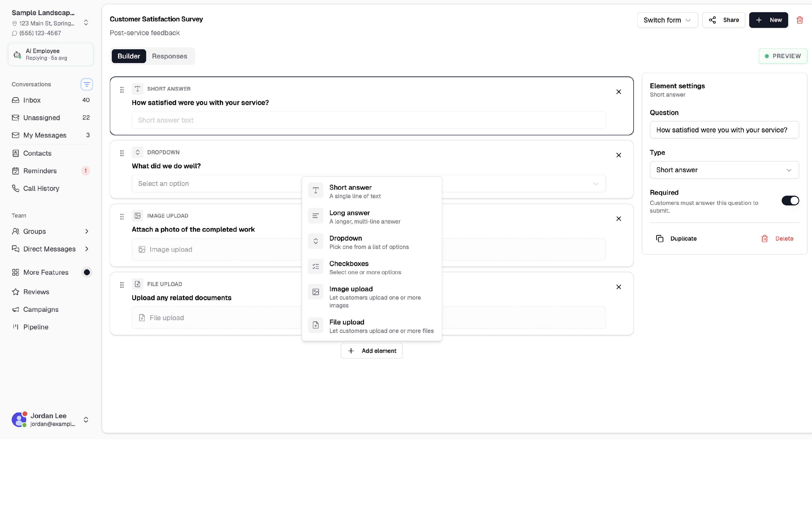This screenshot has height=508, width=812.
Task: Click the Delete element button
Action: pos(777,238)
